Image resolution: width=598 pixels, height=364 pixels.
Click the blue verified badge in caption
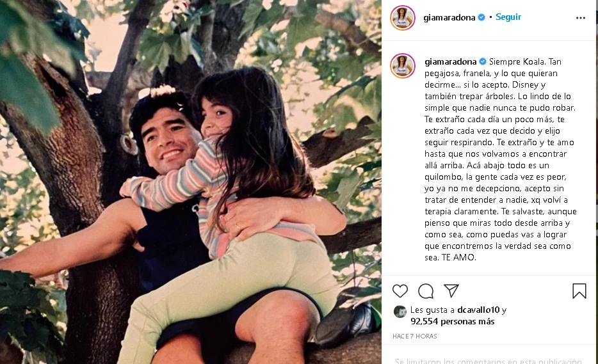coord(483,62)
